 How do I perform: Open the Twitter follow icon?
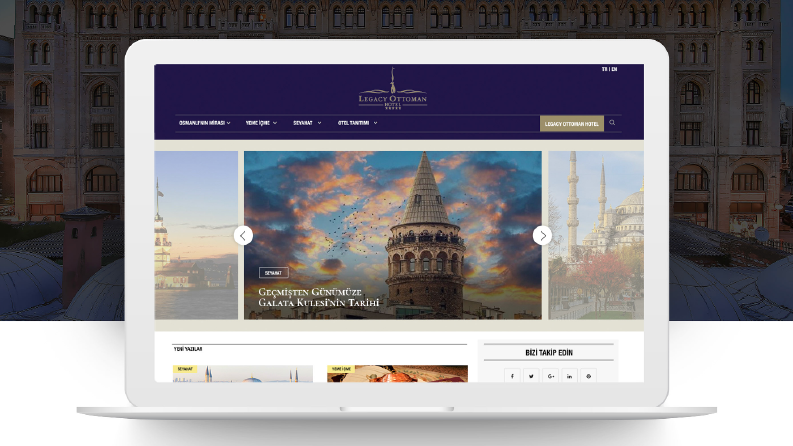(531, 376)
